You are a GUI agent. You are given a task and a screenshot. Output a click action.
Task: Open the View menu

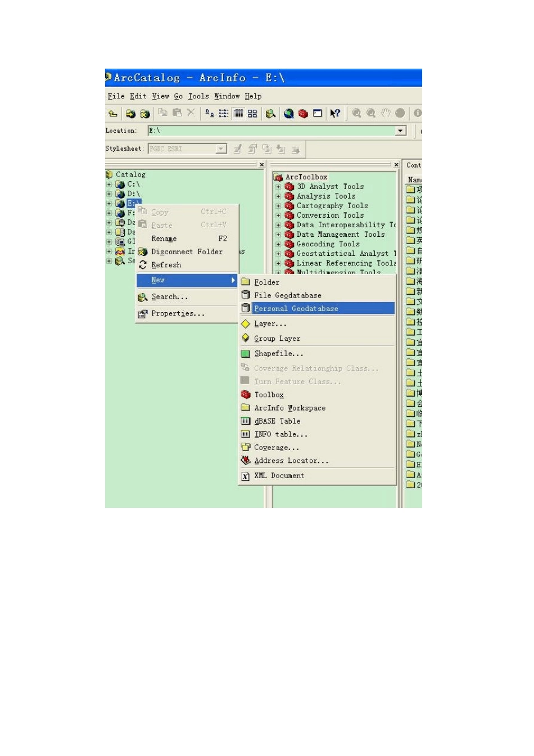(x=161, y=96)
